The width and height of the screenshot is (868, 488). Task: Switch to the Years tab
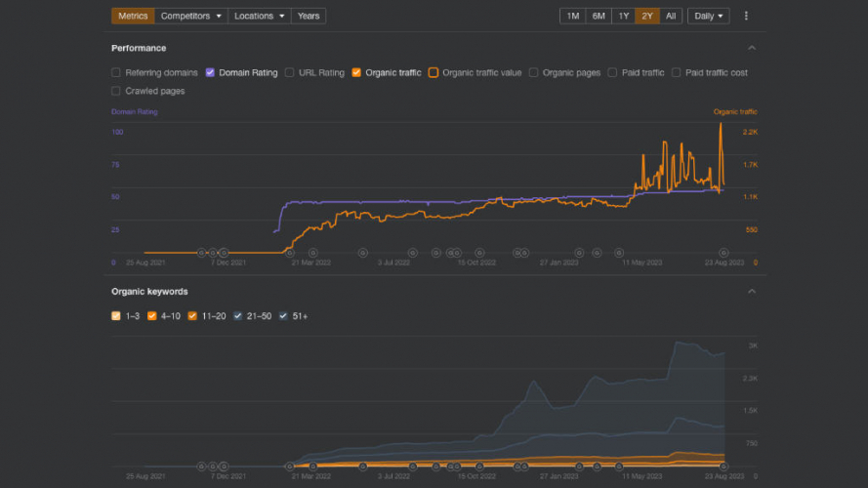[309, 16]
